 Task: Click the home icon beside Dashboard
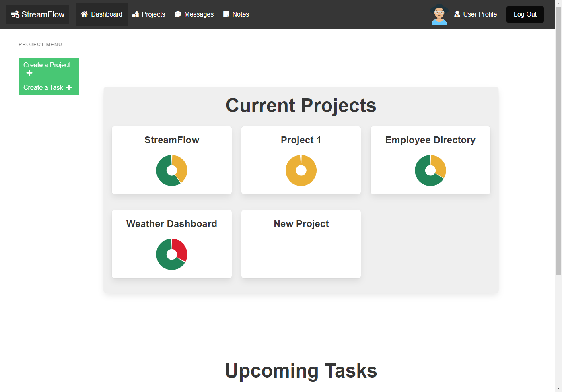(x=84, y=14)
